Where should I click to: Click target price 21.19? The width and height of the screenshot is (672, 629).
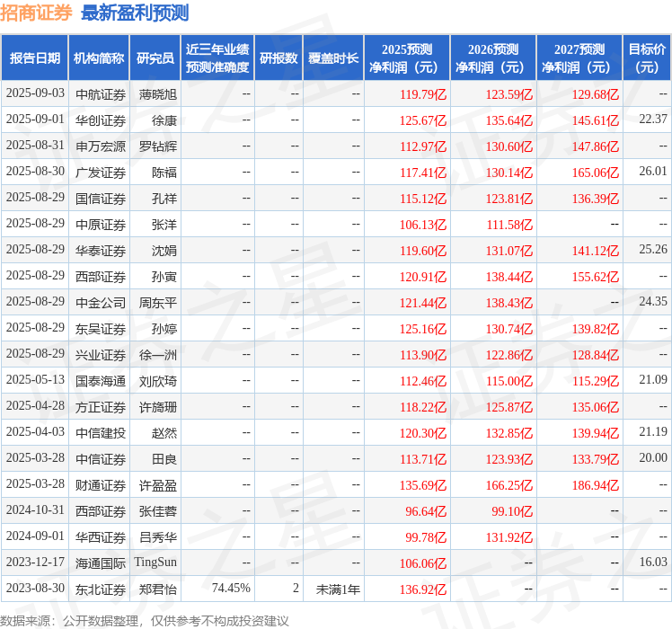(653, 432)
